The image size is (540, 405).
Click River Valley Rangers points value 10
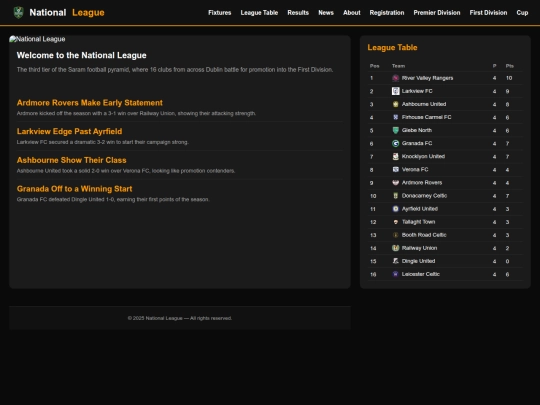(509, 78)
